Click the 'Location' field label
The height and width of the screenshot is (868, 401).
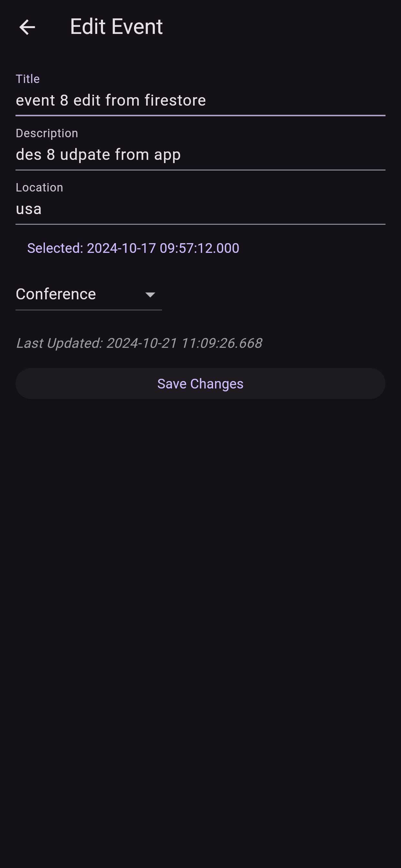39,187
